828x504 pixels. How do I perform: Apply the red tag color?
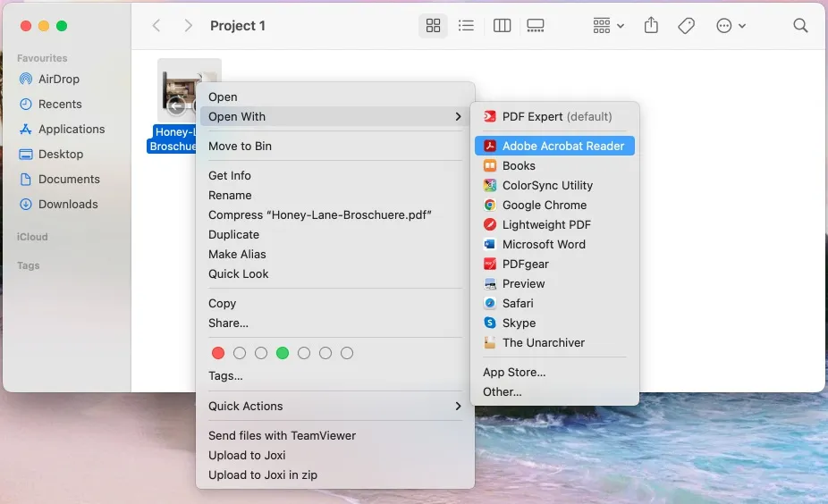(x=217, y=353)
